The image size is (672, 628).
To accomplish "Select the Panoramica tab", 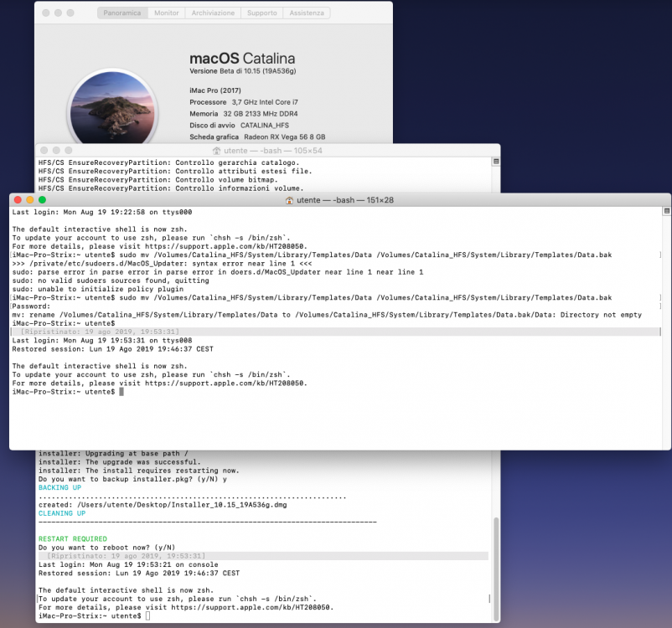I will [x=122, y=13].
